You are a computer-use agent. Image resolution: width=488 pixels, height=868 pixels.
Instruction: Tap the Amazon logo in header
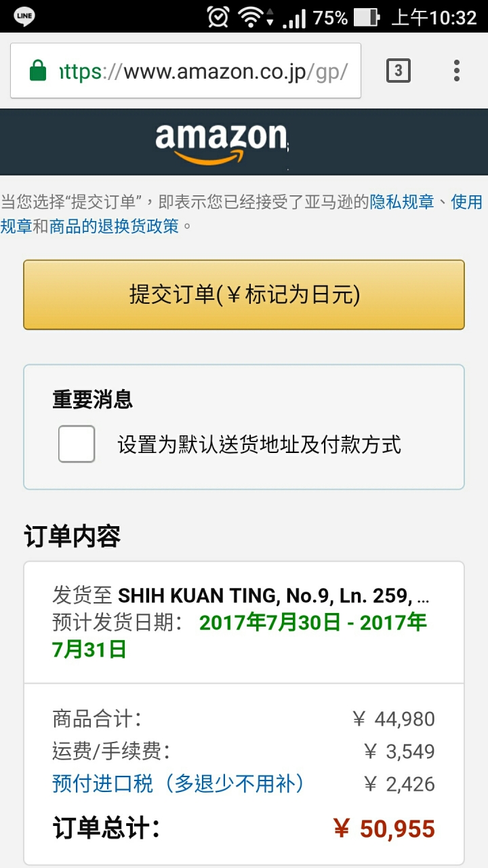pyautogui.click(x=221, y=143)
